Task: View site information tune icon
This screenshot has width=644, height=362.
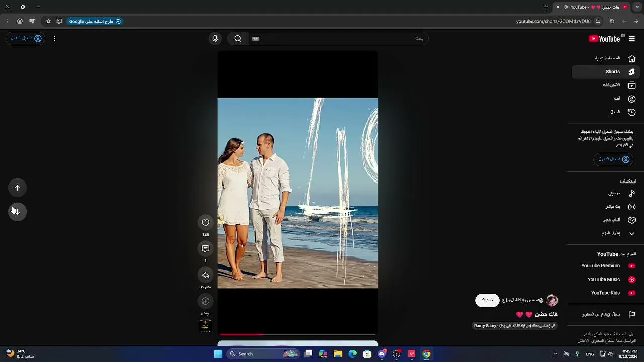Action: (598, 21)
